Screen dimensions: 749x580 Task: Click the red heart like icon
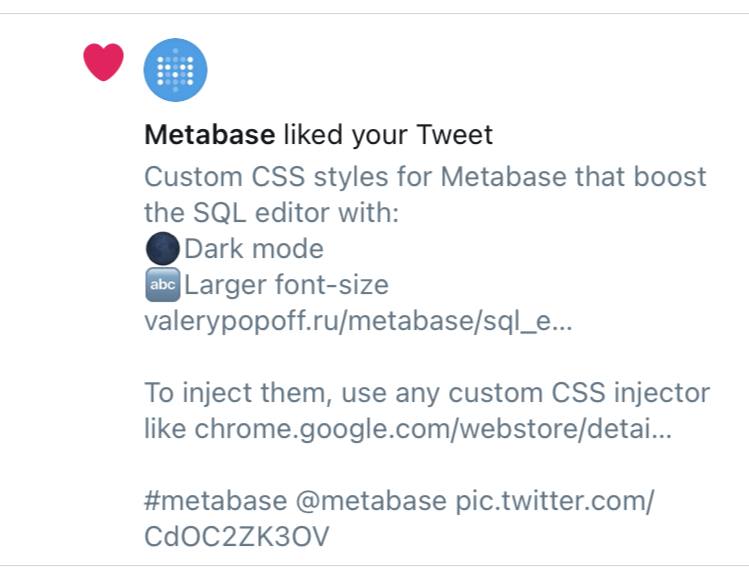(x=104, y=62)
